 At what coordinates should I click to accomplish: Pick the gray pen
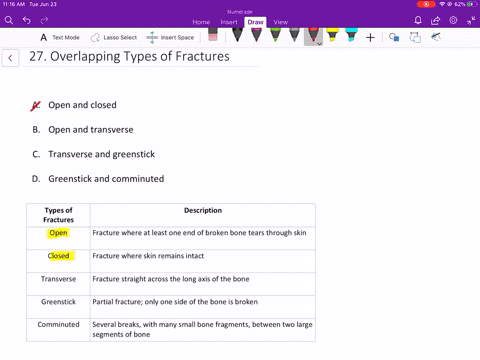click(x=294, y=35)
